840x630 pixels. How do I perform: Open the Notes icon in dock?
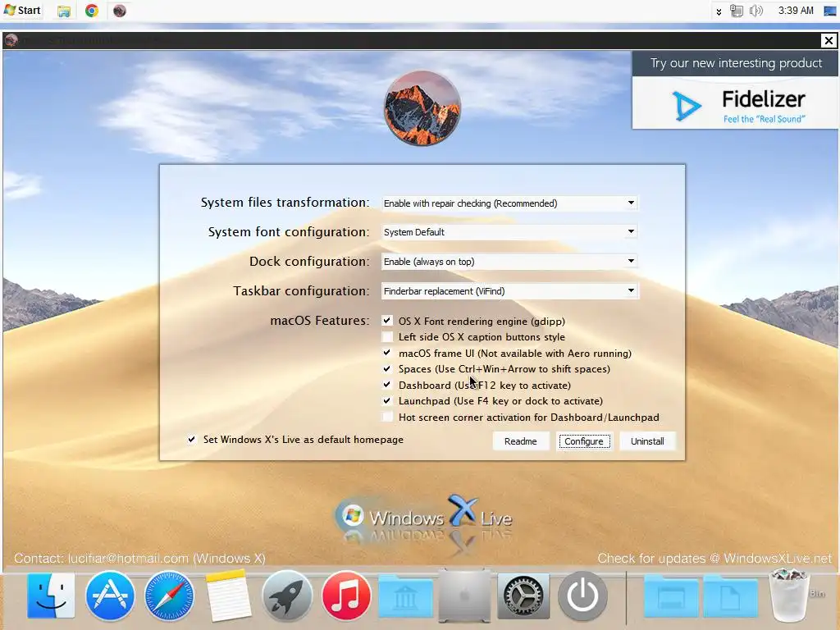pyautogui.click(x=228, y=596)
